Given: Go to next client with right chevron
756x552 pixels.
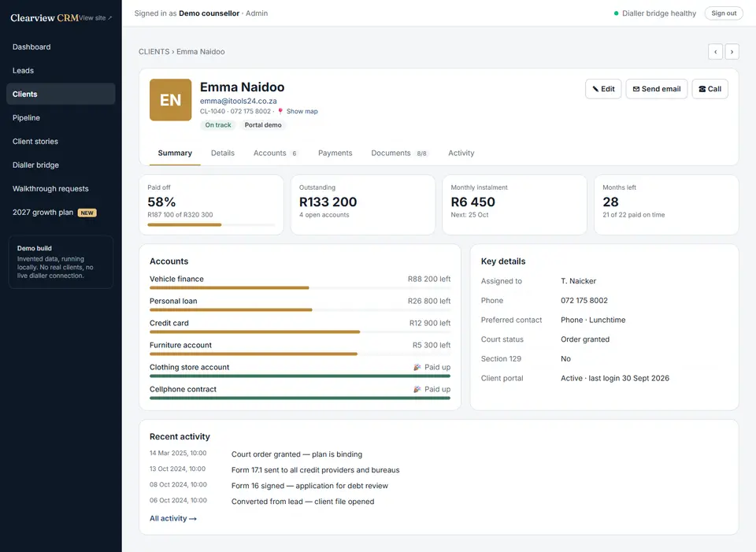Looking at the screenshot, I should point(732,52).
